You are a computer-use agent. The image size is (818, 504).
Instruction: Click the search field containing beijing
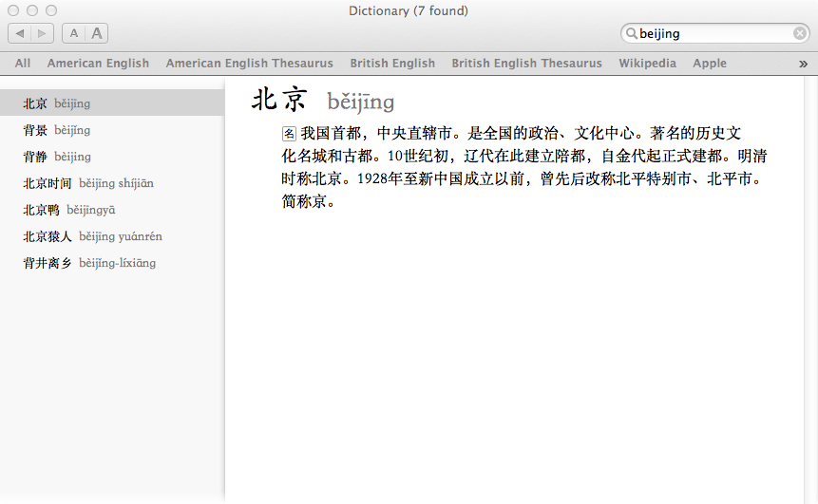coord(714,33)
